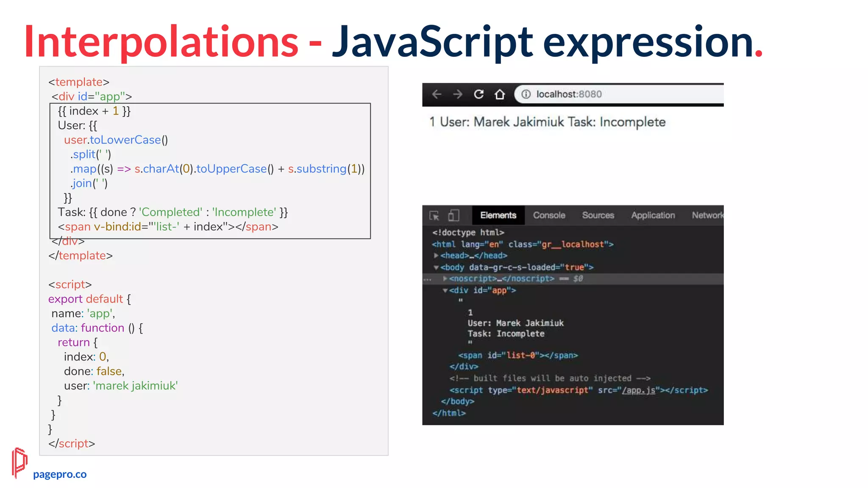Open the Elements tab
Viewport: 868px width, 488px height.
click(498, 216)
